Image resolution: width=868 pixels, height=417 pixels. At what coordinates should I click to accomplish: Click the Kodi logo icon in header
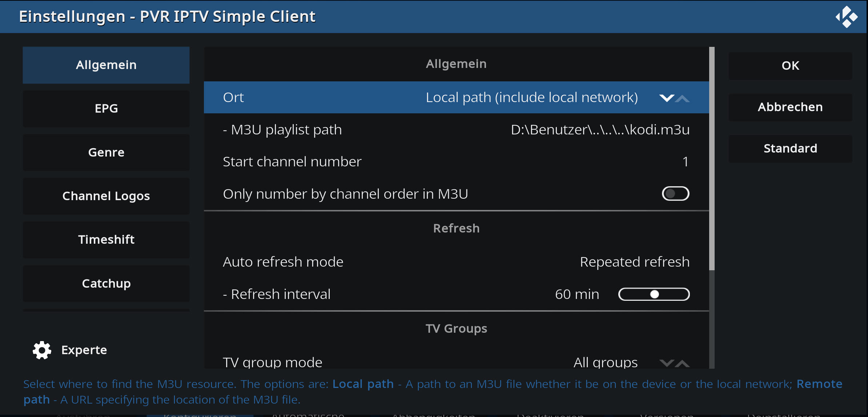point(847,17)
